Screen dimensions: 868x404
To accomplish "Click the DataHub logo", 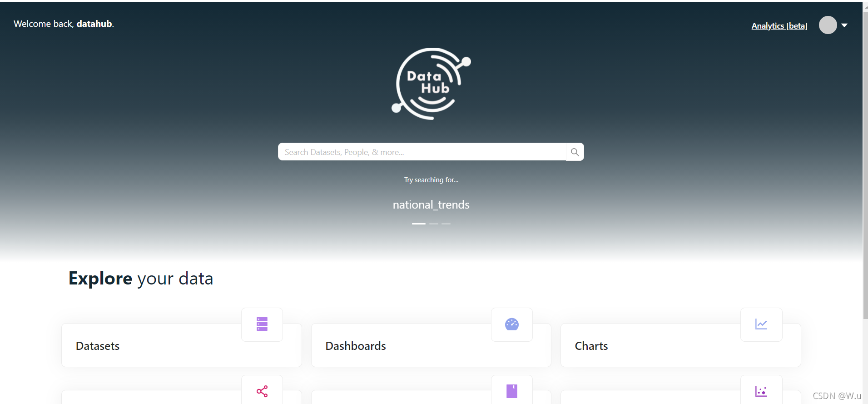I will tap(431, 84).
